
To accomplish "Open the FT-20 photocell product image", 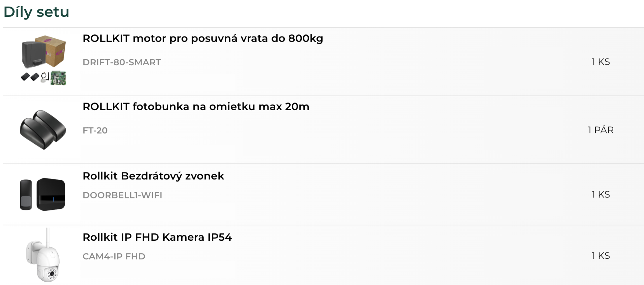I will [x=43, y=129].
